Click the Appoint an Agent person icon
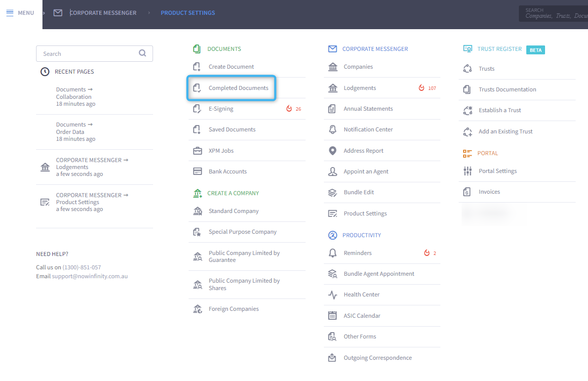588x381 pixels. point(333,171)
